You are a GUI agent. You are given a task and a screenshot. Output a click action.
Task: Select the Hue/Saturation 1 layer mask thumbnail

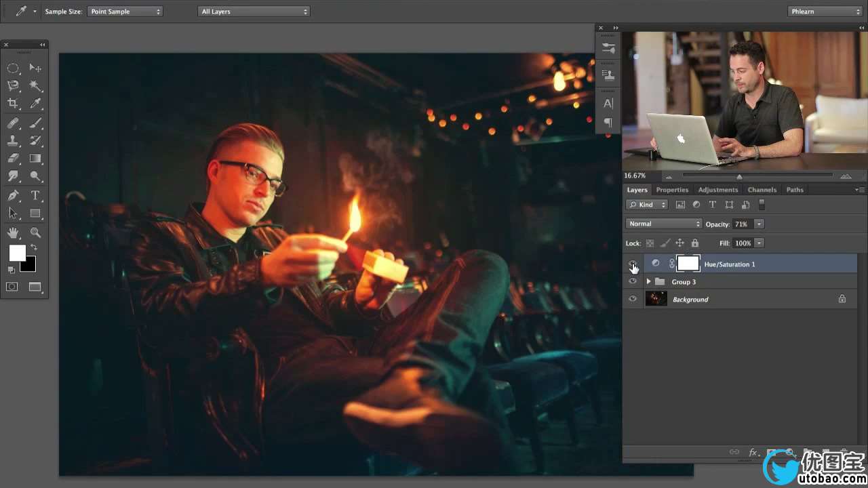(688, 264)
